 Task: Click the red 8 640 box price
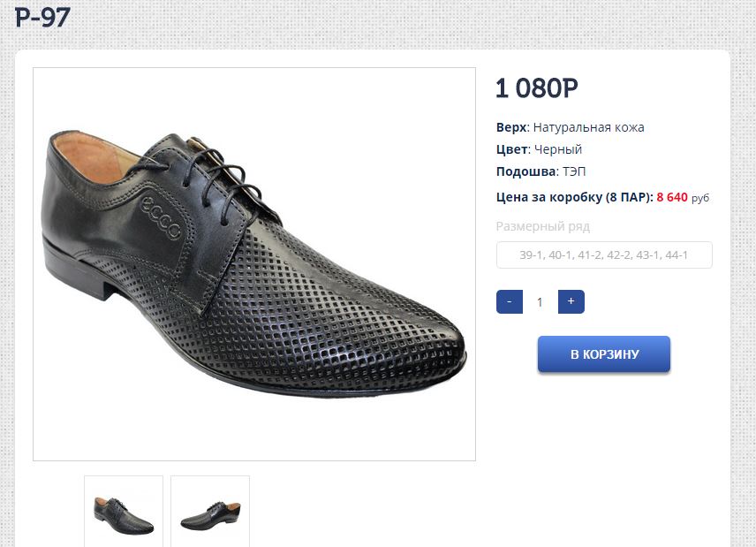click(672, 197)
